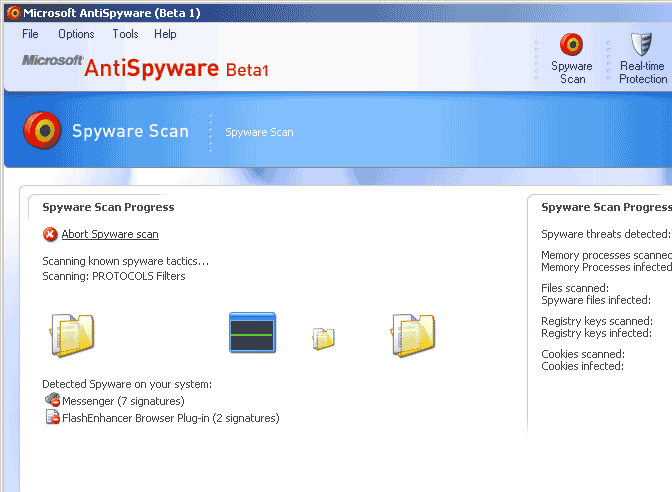Open the Tools menu

125,34
